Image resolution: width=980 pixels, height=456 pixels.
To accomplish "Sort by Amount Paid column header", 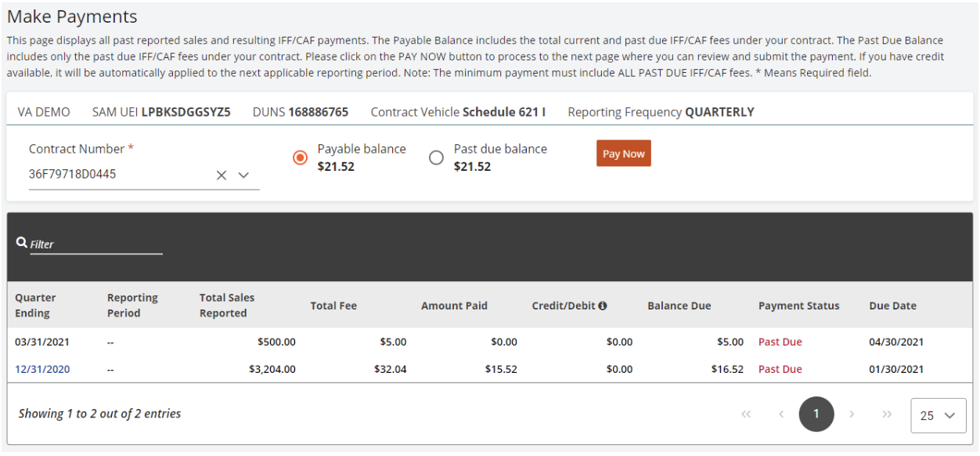I will pyautogui.click(x=454, y=306).
